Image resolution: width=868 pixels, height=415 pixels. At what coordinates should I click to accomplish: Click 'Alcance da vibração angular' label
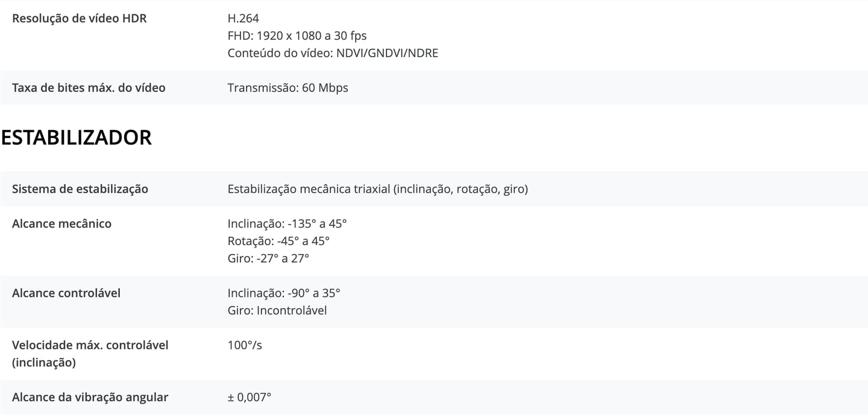pyautogui.click(x=90, y=397)
